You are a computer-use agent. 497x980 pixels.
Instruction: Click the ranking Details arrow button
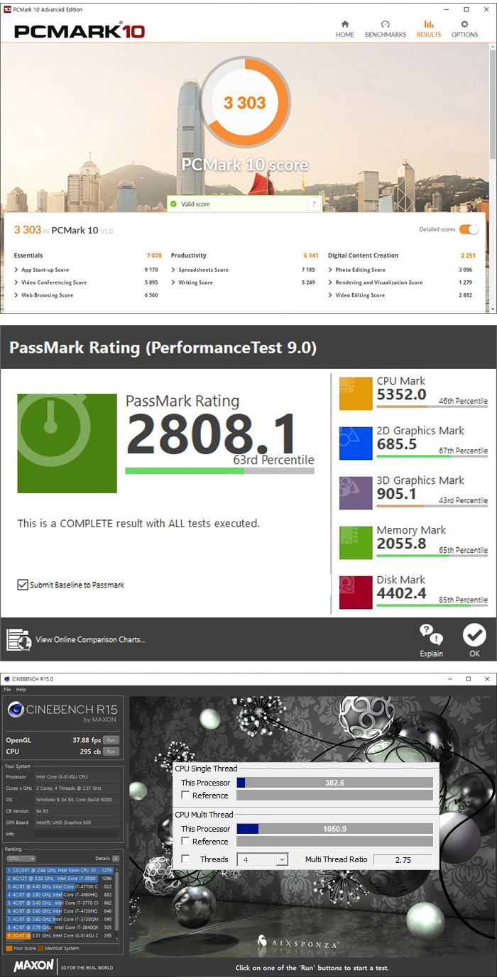pos(116,858)
